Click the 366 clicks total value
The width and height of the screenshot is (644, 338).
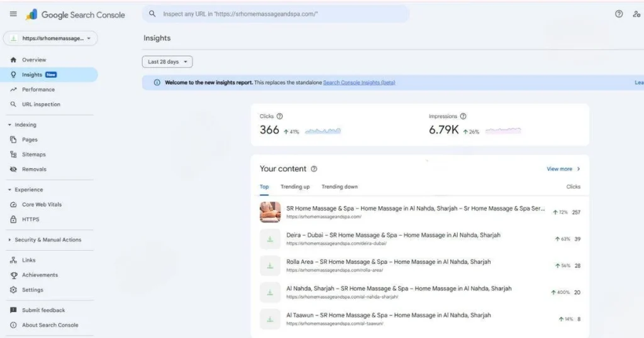point(269,130)
